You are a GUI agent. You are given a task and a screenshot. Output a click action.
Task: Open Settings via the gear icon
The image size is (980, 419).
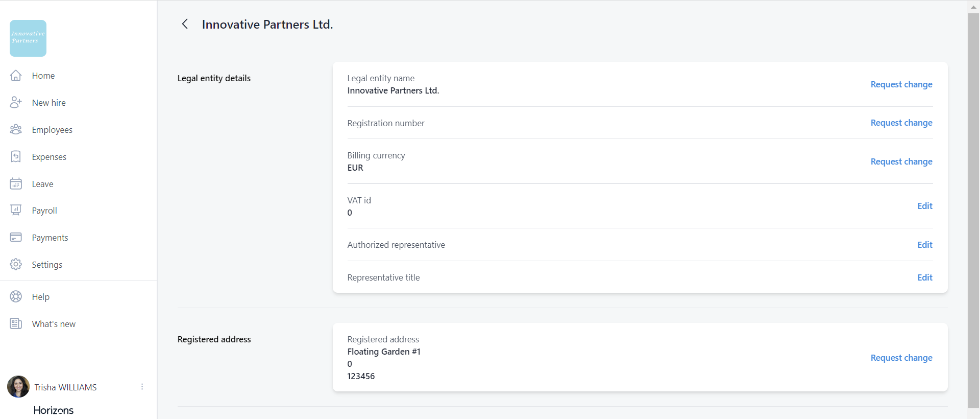[x=16, y=265]
